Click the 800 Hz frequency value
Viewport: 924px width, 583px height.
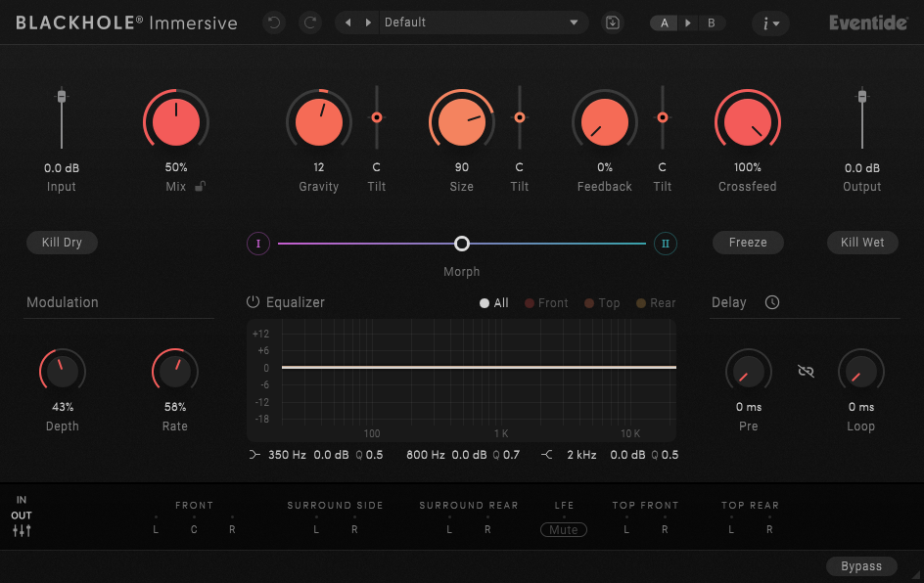426,455
